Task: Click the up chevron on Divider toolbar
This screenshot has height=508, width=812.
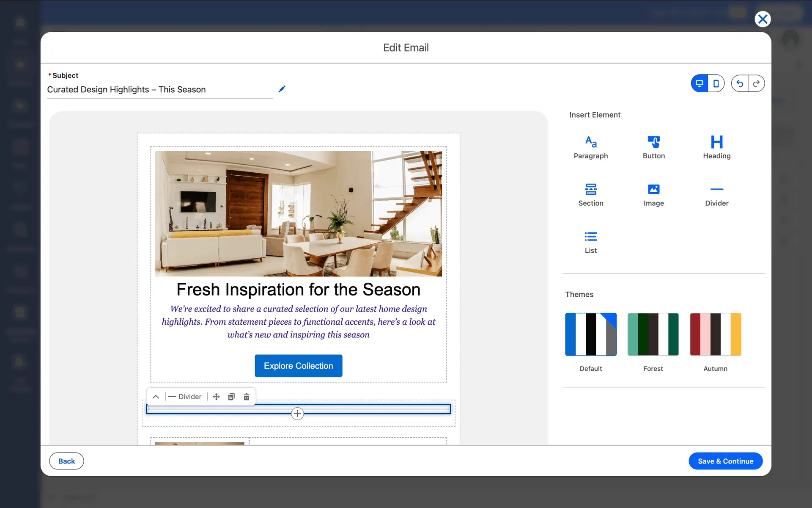Action: click(156, 397)
